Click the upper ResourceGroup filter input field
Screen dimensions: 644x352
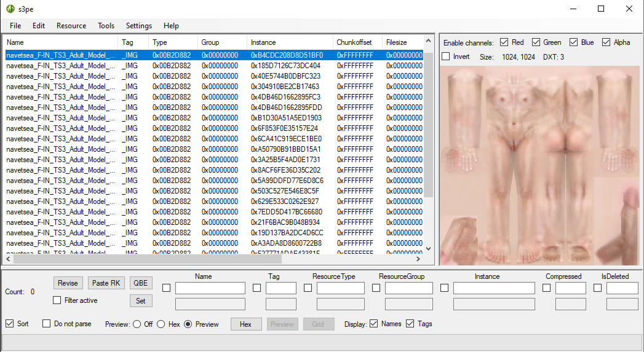click(x=408, y=288)
